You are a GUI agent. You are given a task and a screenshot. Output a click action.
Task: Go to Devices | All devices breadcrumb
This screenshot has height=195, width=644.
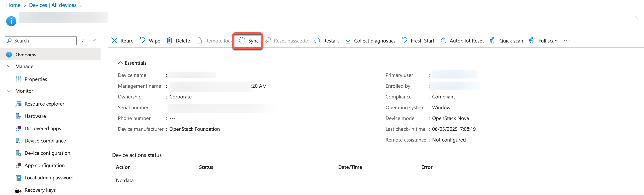click(x=53, y=5)
